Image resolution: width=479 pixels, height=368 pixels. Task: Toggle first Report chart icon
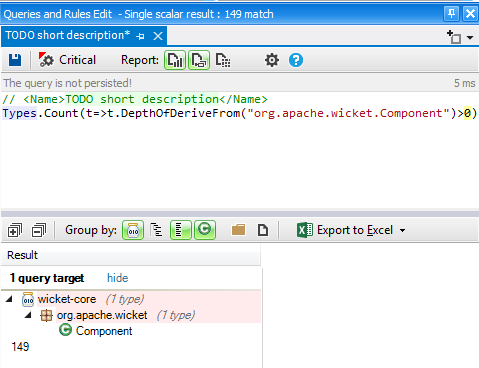175,60
